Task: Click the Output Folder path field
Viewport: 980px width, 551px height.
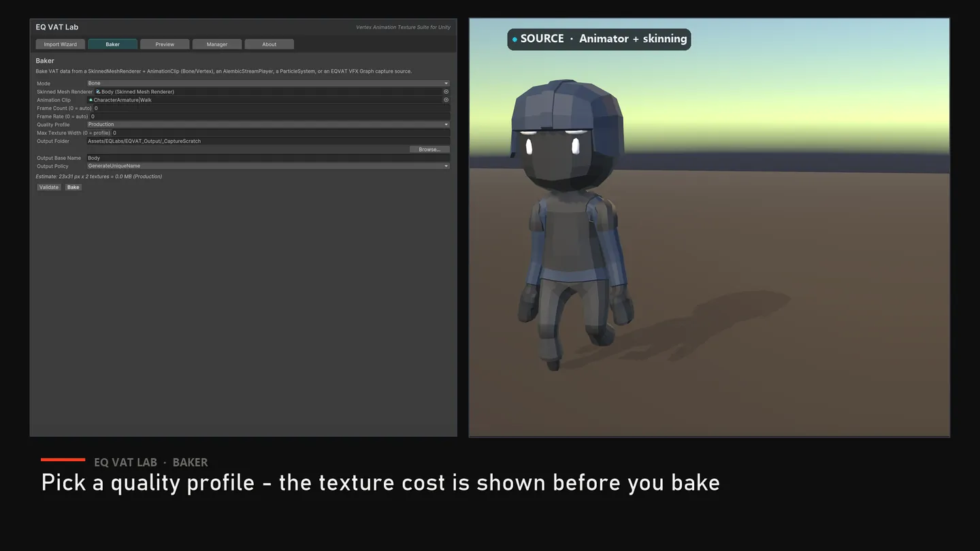Action: (x=268, y=141)
